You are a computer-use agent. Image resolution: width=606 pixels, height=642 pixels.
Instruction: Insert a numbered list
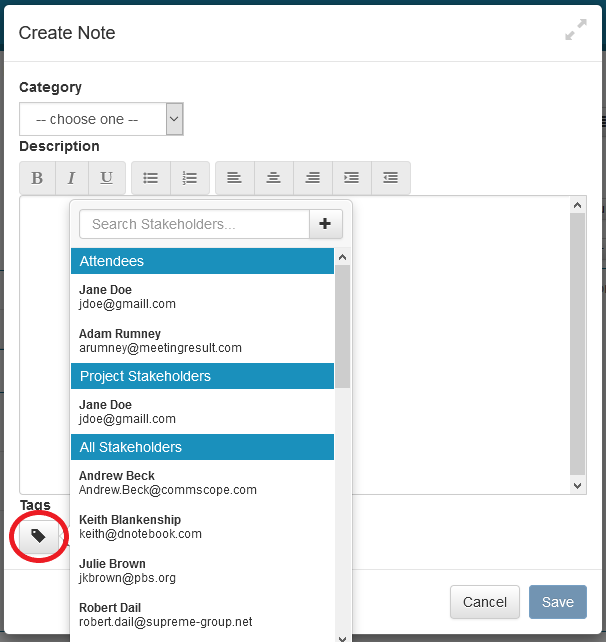click(x=190, y=178)
